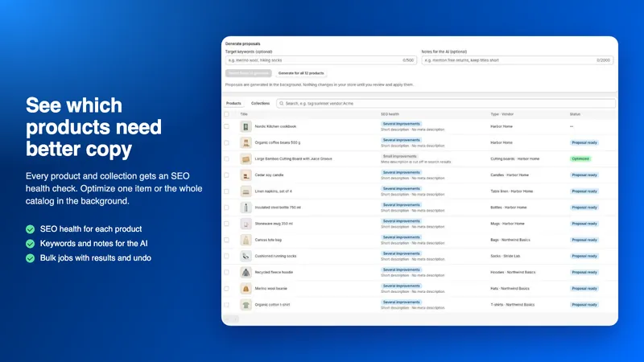
Task: Toggle the select-all checkbox in table header
Action: (227, 114)
